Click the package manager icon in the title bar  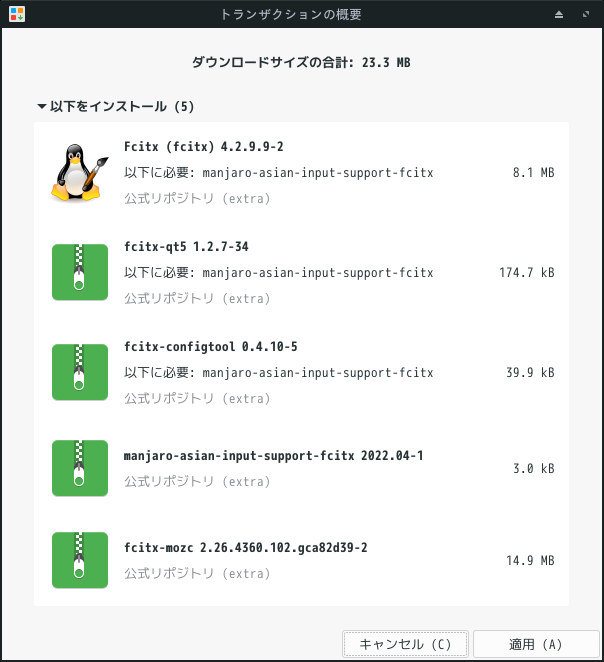(17, 14)
